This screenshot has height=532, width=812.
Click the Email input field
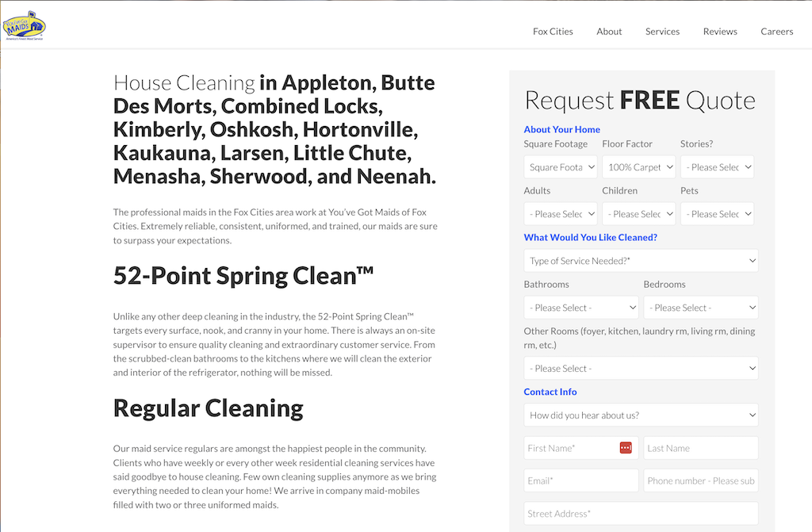pyautogui.click(x=580, y=480)
